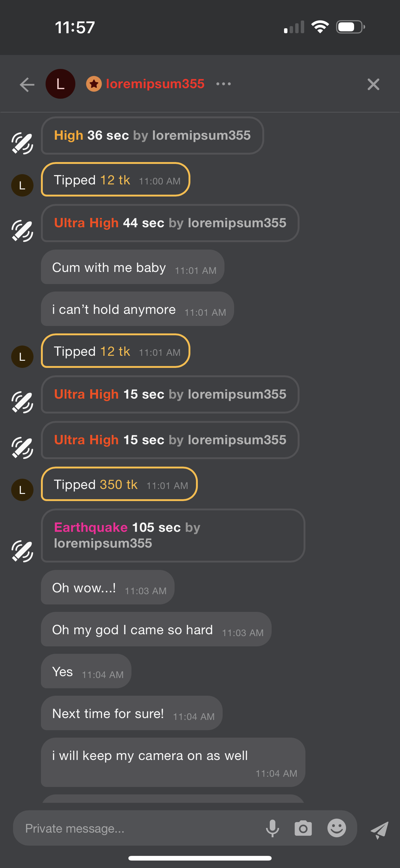This screenshot has height=868, width=400.
Task: Open the camera attachment icon
Action: coord(303,828)
